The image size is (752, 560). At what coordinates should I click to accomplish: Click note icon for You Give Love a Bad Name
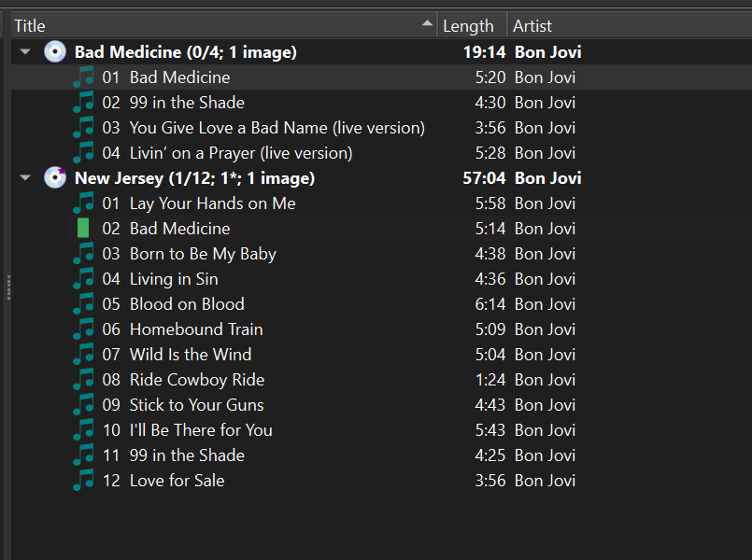(x=83, y=128)
